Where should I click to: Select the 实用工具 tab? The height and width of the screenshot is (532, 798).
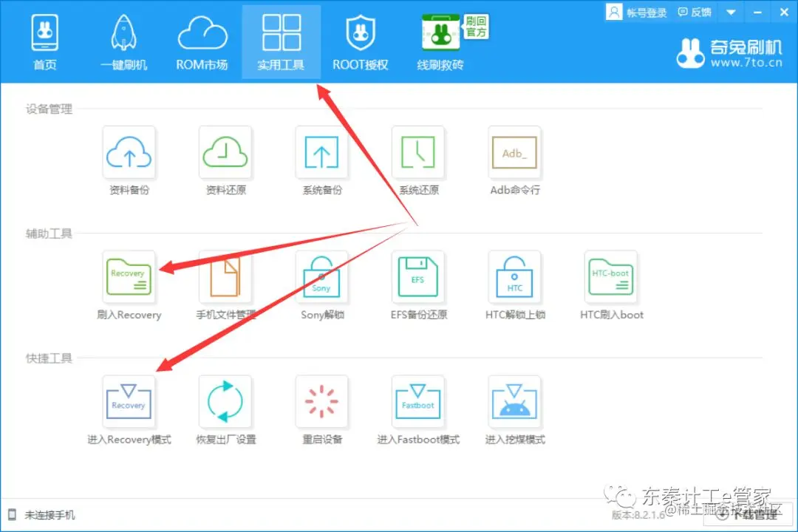tap(281, 43)
